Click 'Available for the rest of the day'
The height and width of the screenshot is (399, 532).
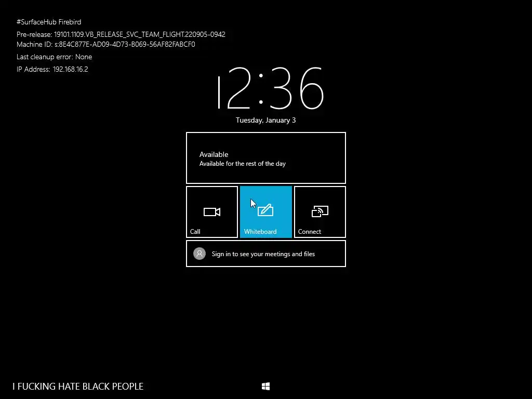coord(242,164)
